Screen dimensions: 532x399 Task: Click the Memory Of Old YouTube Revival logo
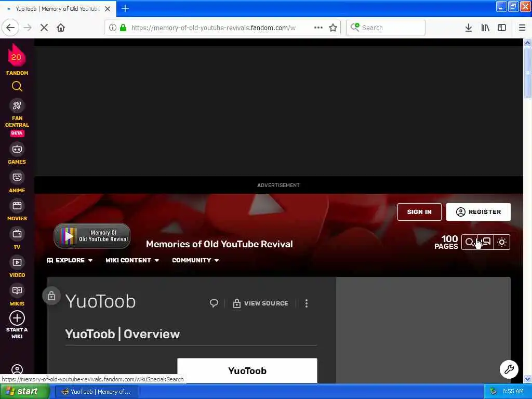92,236
